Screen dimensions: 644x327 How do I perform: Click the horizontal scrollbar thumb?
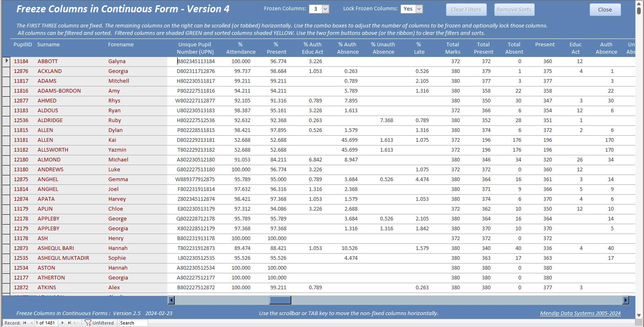280,300
